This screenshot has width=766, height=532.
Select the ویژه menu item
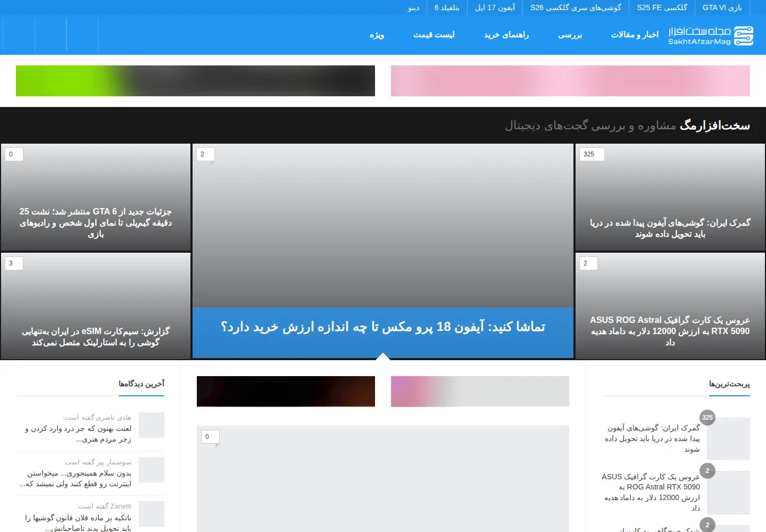[377, 35]
